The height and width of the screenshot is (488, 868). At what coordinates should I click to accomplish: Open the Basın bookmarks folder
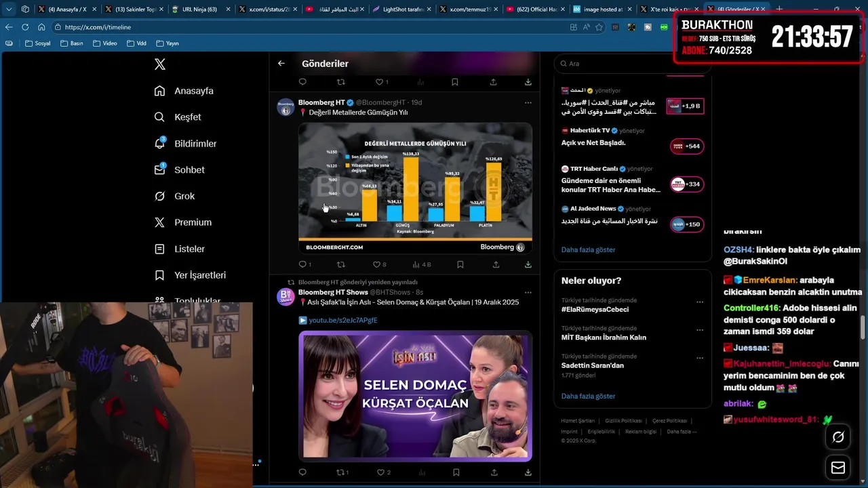click(71, 43)
